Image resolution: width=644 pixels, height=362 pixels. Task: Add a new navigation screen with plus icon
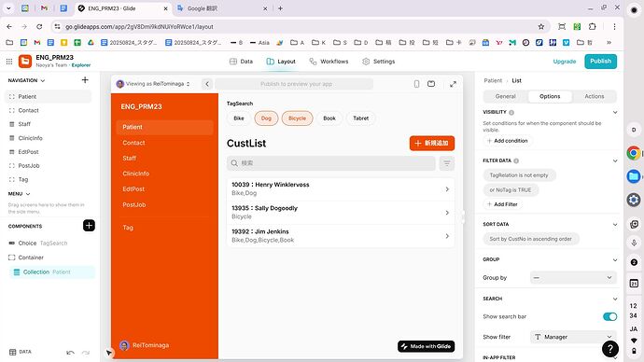(x=85, y=79)
